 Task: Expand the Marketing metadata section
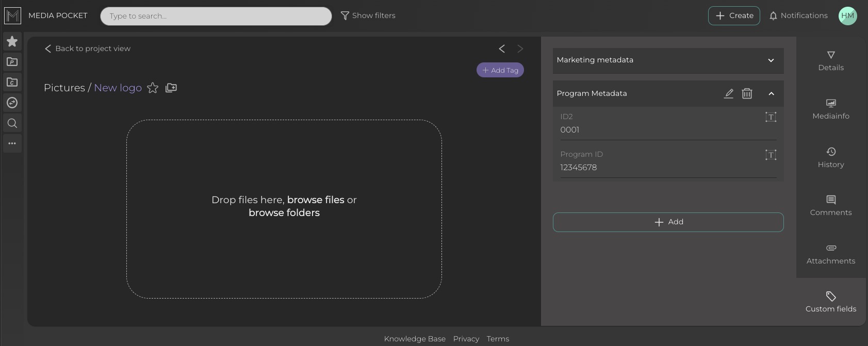(x=771, y=60)
